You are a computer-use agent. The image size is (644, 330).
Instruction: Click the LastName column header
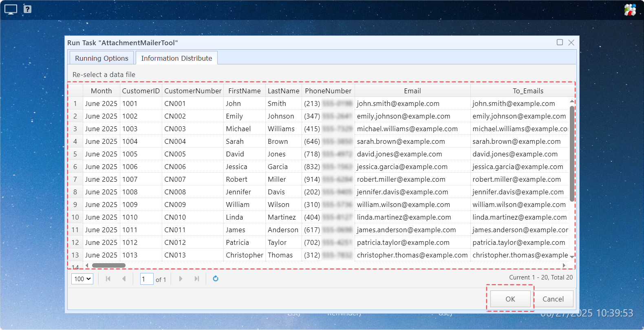coord(284,91)
